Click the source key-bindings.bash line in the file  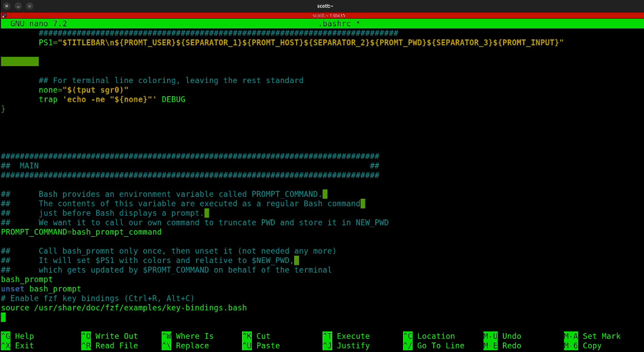pyautogui.click(x=123, y=307)
